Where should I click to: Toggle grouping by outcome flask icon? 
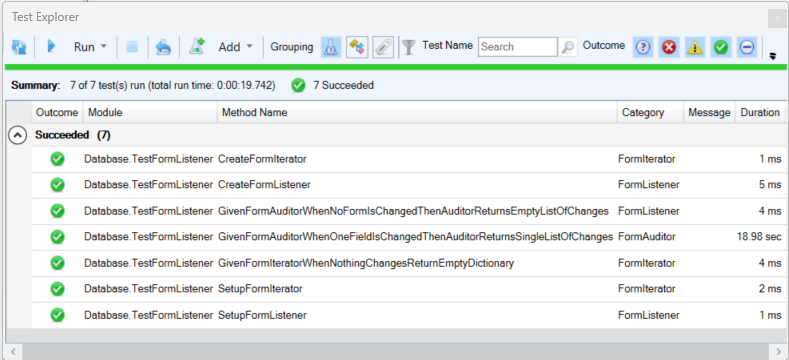[x=331, y=47]
